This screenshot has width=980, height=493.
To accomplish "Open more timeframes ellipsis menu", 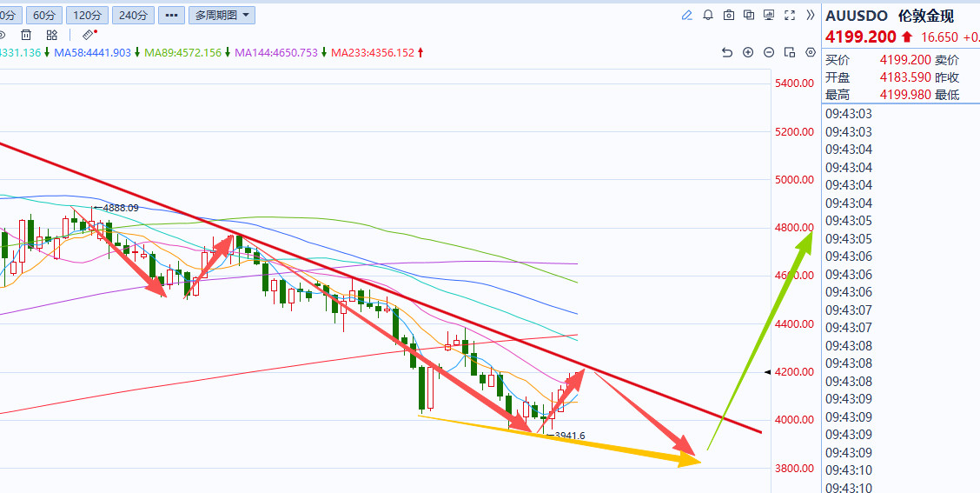I will click(171, 15).
